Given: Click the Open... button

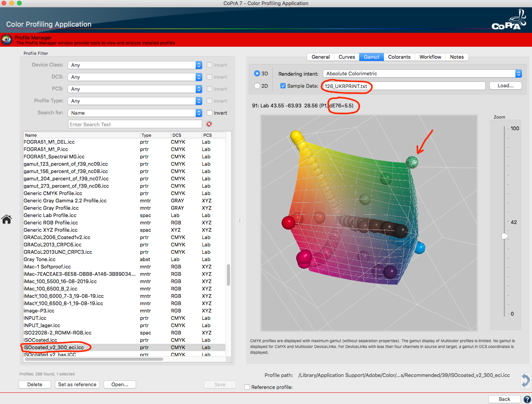Looking at the screenshot, I should tap(120, 384).
